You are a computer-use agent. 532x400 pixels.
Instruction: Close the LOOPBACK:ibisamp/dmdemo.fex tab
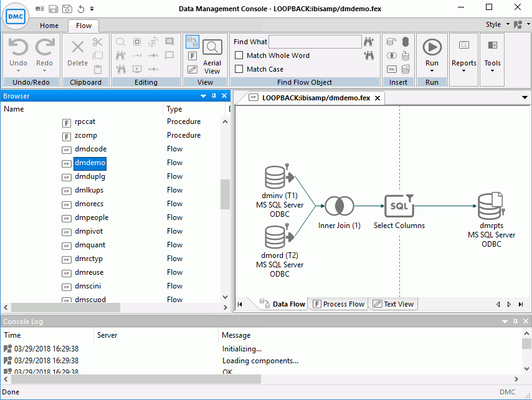coord(378,98)
